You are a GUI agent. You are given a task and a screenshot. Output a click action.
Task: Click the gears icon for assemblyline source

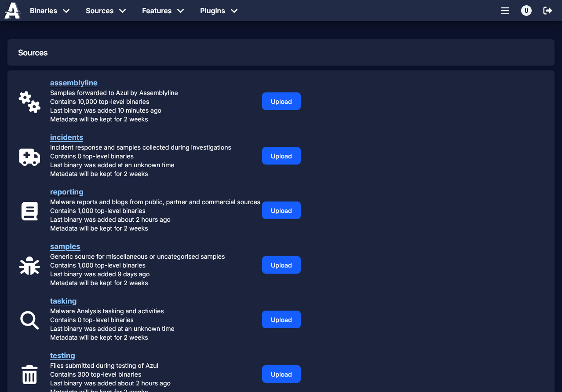29,102
